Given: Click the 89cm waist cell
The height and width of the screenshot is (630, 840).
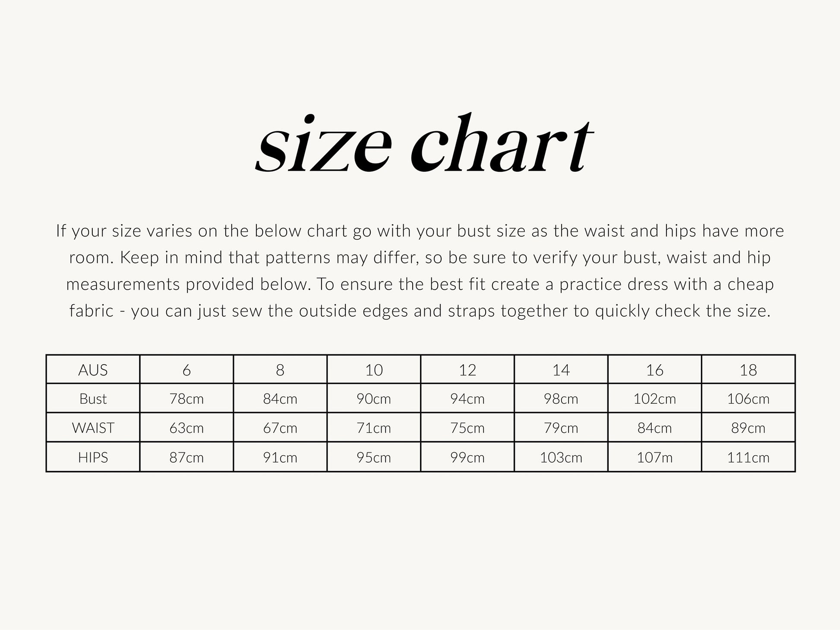Looking at the screenshot, I should click(748, 428).
